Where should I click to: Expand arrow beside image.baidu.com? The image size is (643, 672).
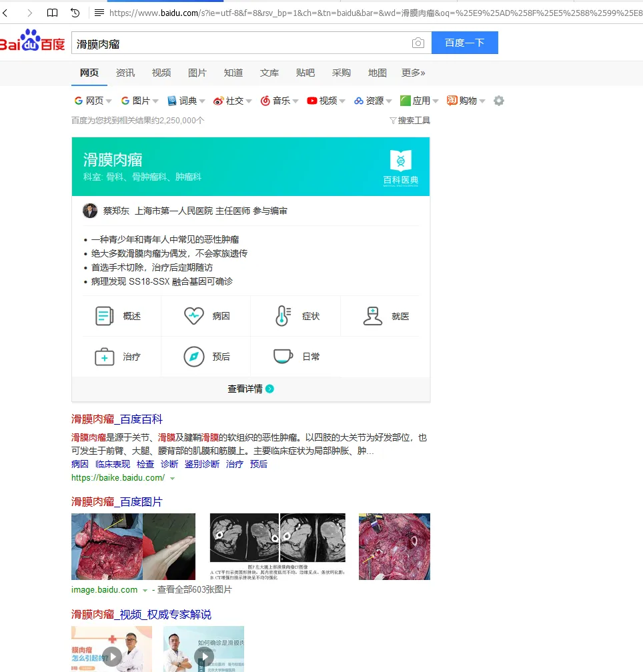[x=145, y=591]
